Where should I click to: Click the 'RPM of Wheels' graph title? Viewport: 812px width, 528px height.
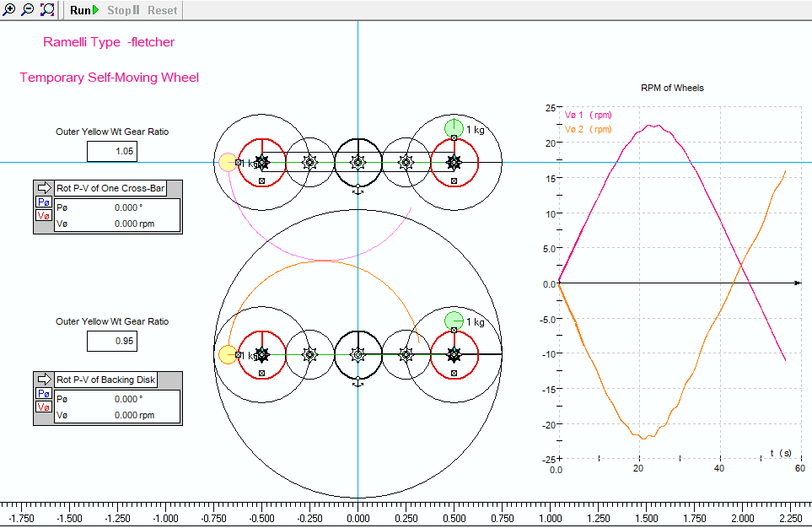tap(672, 88)
